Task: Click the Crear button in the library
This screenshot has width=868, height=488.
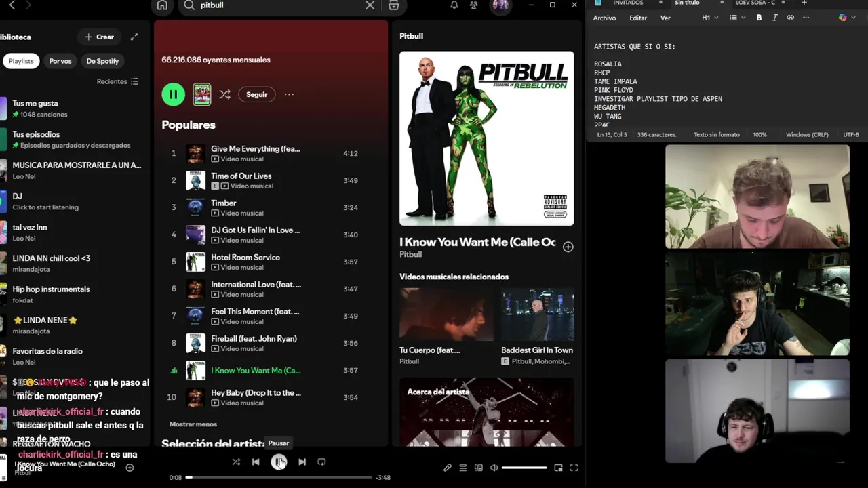Action: pos(99,37)
